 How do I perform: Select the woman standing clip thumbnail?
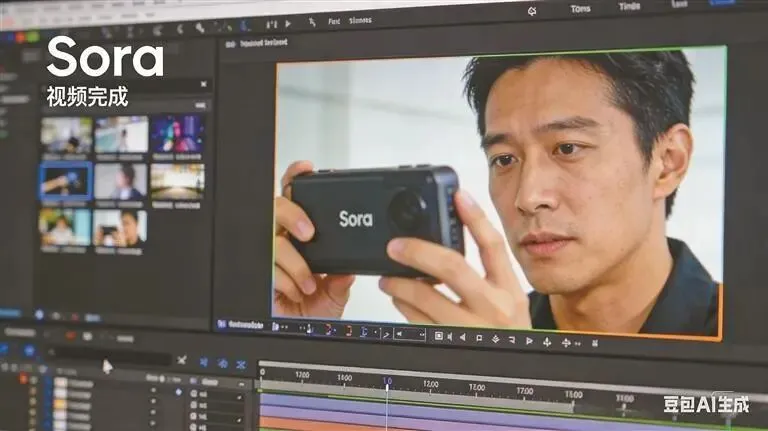point(121,134)
